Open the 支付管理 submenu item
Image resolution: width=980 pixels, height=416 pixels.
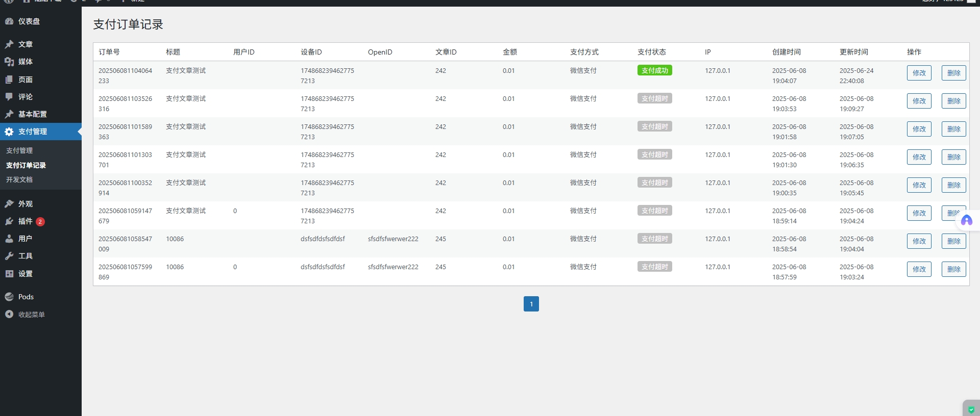coord(19,150)
